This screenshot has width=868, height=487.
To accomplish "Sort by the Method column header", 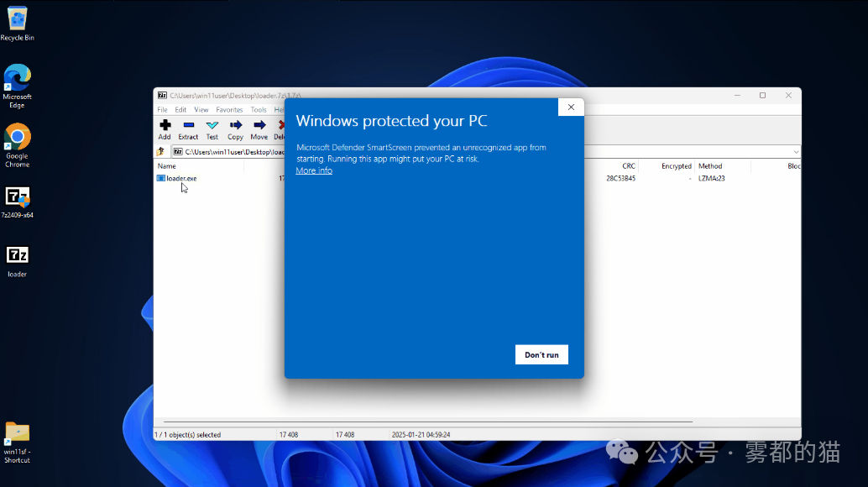I will 710,166.
